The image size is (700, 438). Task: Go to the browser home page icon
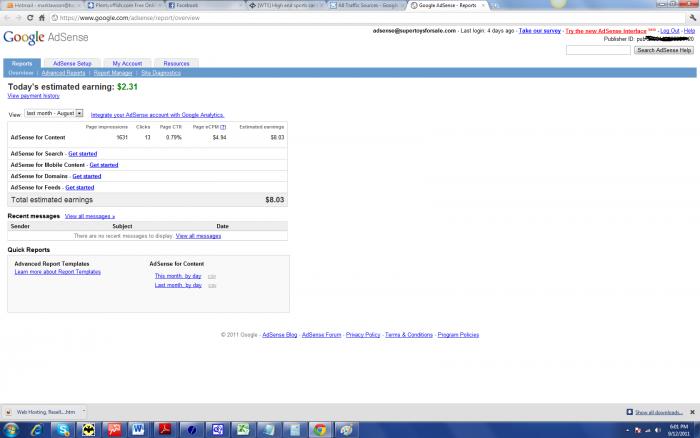point(42,18)
